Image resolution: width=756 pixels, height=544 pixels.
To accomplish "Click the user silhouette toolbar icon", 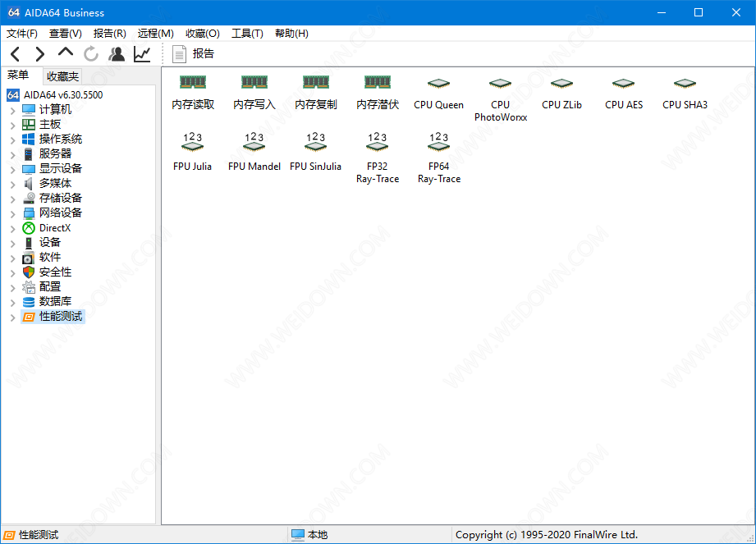I will point(117,54).
